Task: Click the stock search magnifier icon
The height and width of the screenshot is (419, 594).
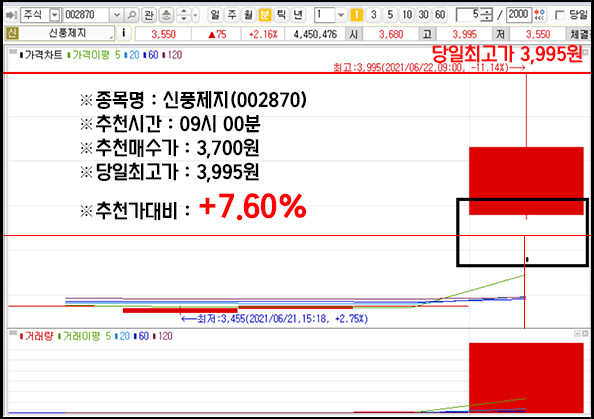Action: pos(131,15)
